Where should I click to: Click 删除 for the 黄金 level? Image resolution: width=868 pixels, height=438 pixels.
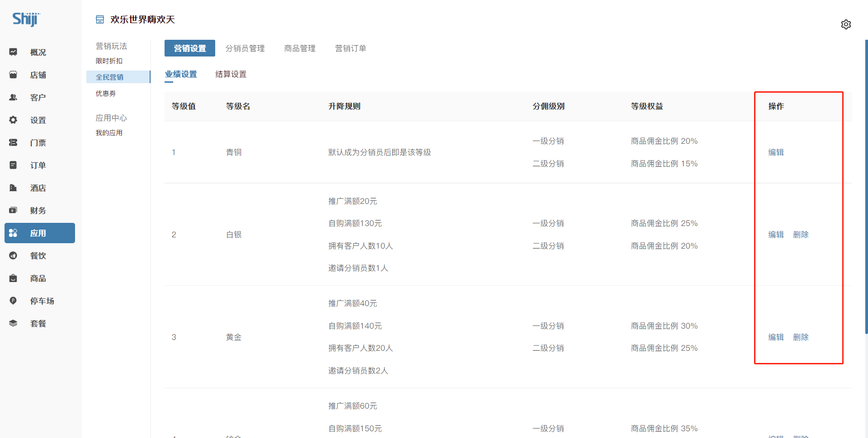[x=801, y=337]
